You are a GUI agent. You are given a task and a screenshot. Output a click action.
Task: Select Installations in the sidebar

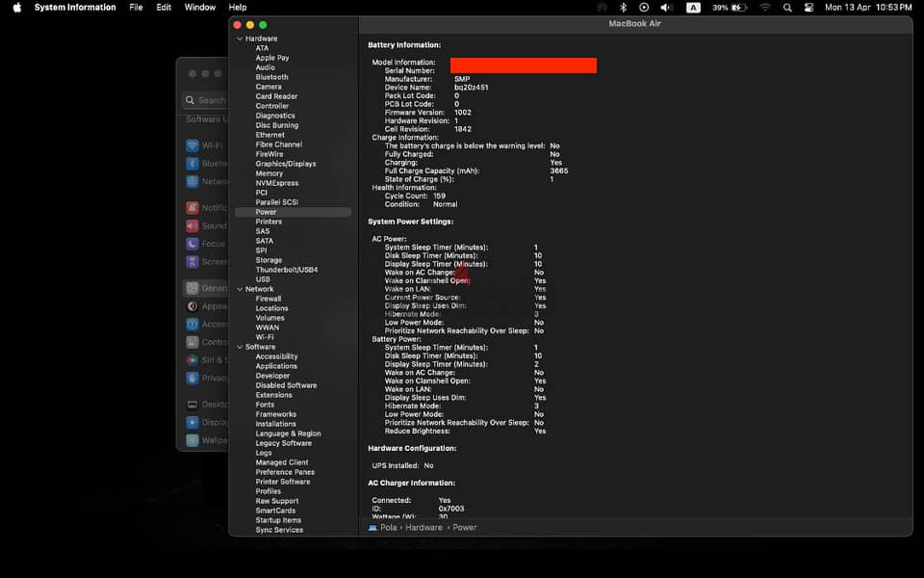[276, 424]
